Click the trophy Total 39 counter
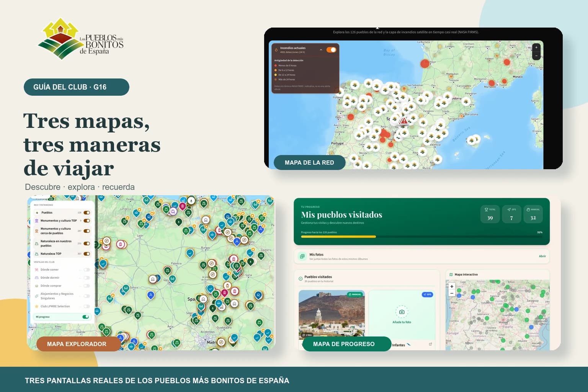 tap(490, 214)
